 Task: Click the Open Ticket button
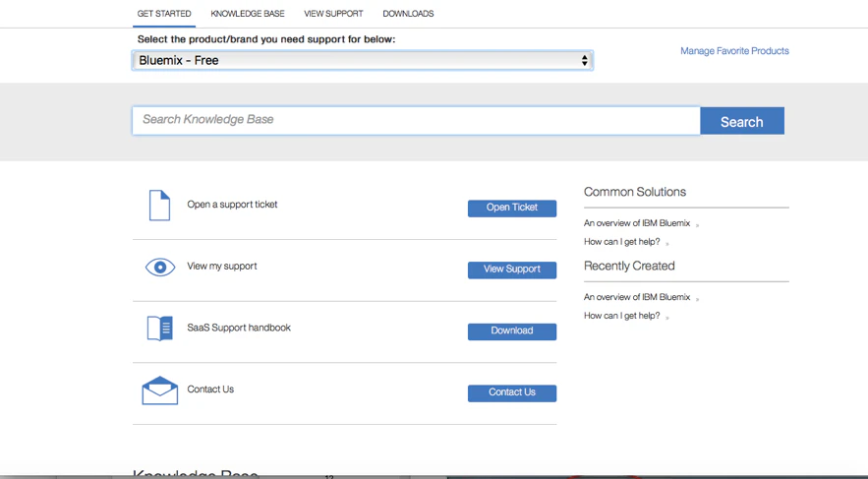(512, 208)
